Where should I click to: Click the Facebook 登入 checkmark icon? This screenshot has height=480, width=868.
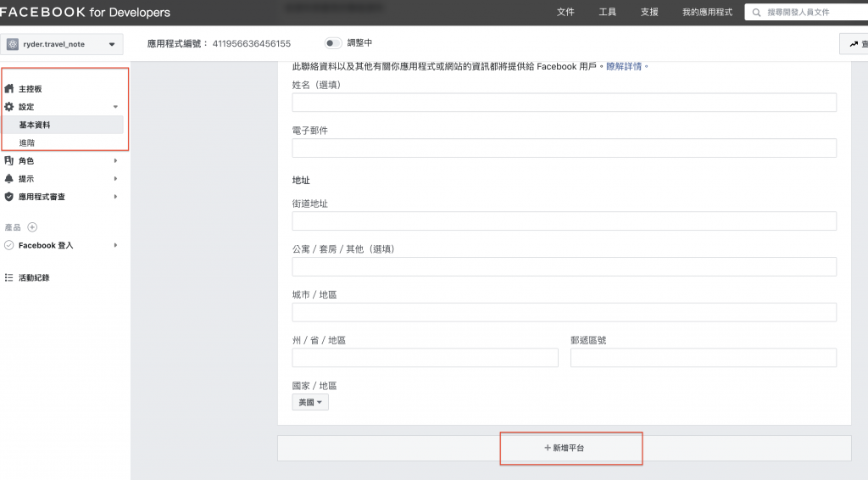[8, 245]
